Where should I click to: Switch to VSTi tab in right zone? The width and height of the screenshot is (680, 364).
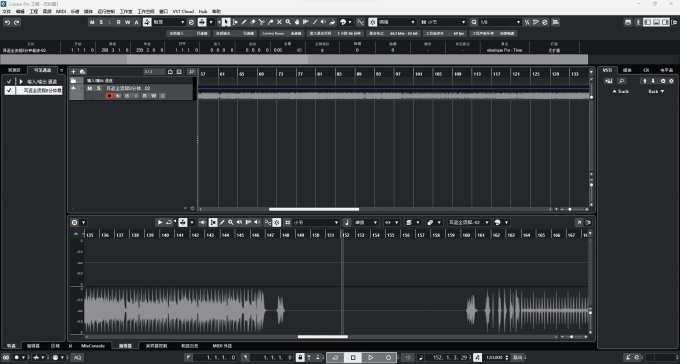608,70
